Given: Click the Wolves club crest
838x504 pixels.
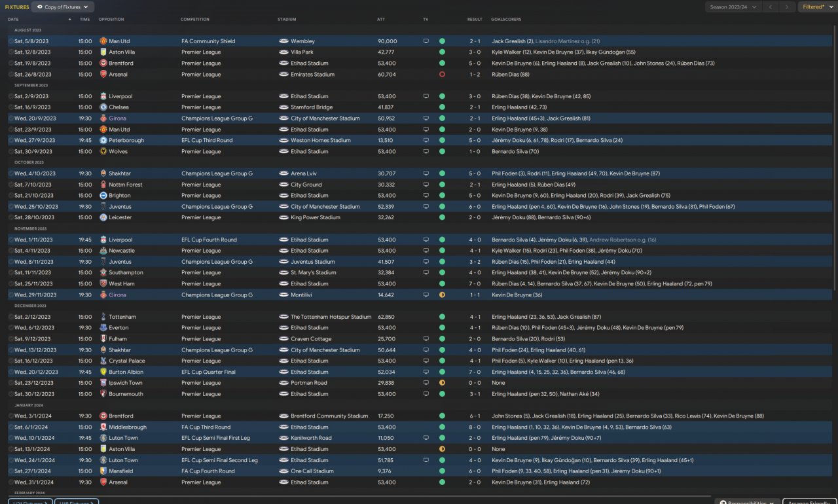Looking at the screenshot, I should [103, 151].
